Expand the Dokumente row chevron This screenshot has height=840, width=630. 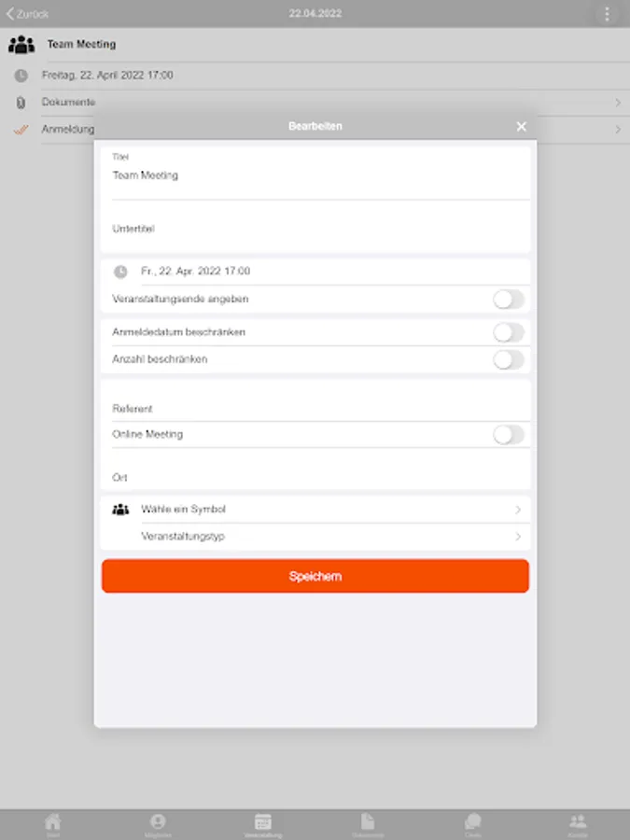(x=618, y=103)
